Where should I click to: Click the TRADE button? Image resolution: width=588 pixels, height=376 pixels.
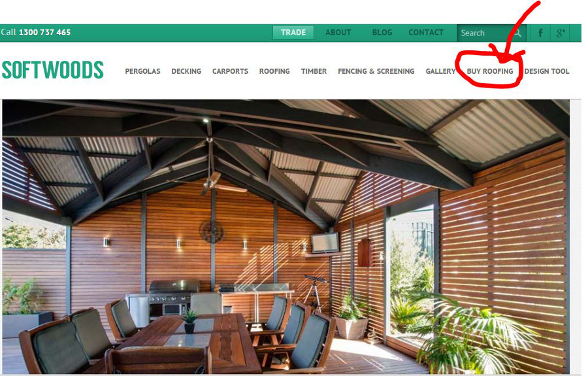tap(293, 33)
